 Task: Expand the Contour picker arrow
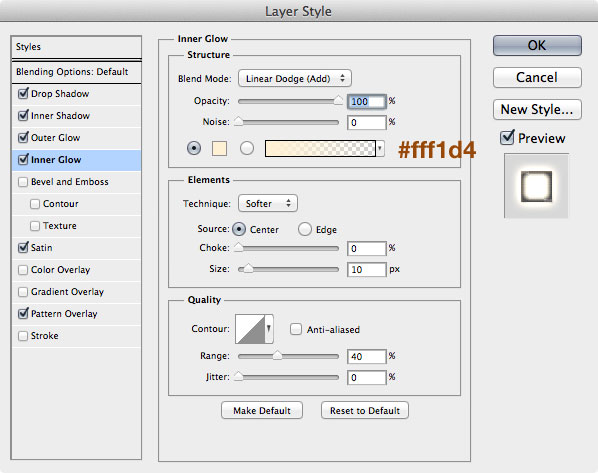pyautogui.click(x=269, y=328)
